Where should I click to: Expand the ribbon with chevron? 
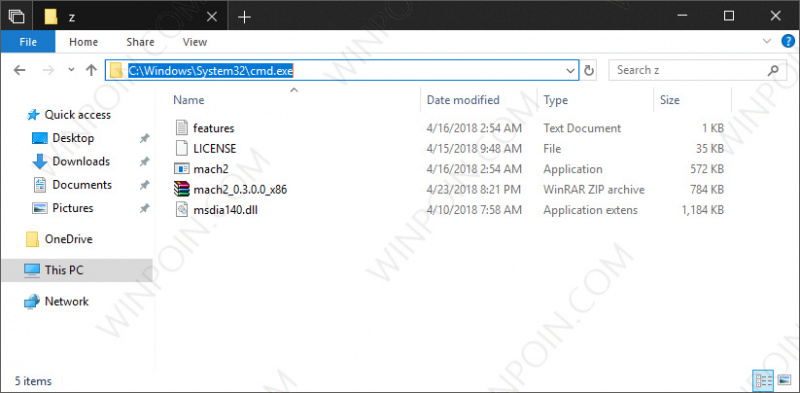pos(767,41)
